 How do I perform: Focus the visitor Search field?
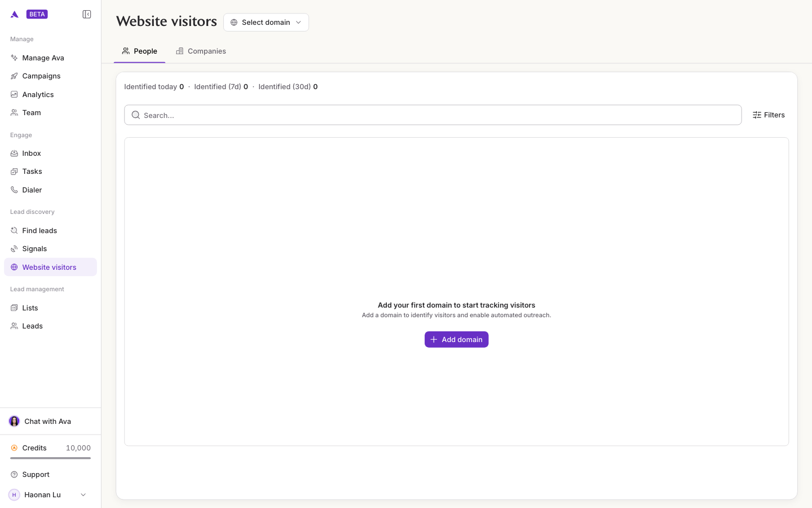tap(433, 115)
